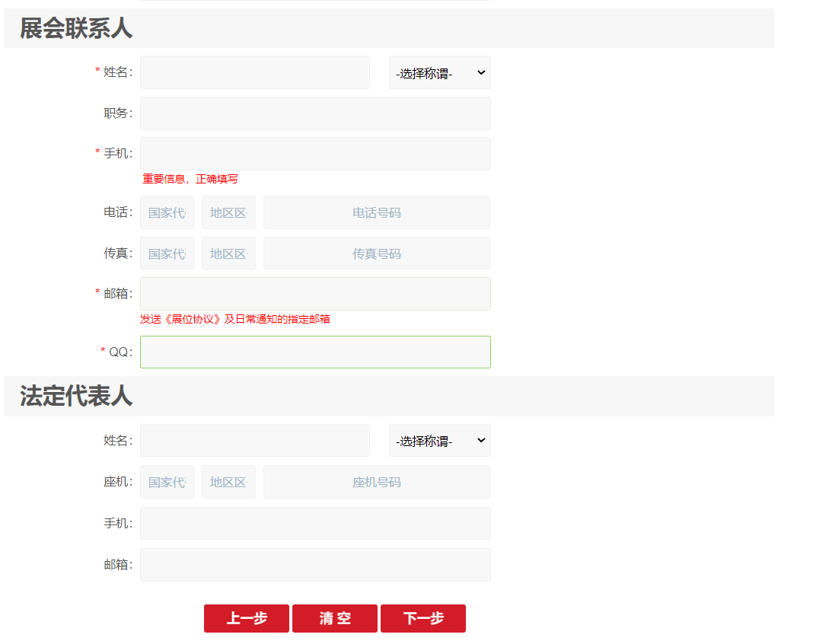Viewport: 813px width, 644px height.
Task: Click the 座机号码 input field
Action: [x=376, y=482]
